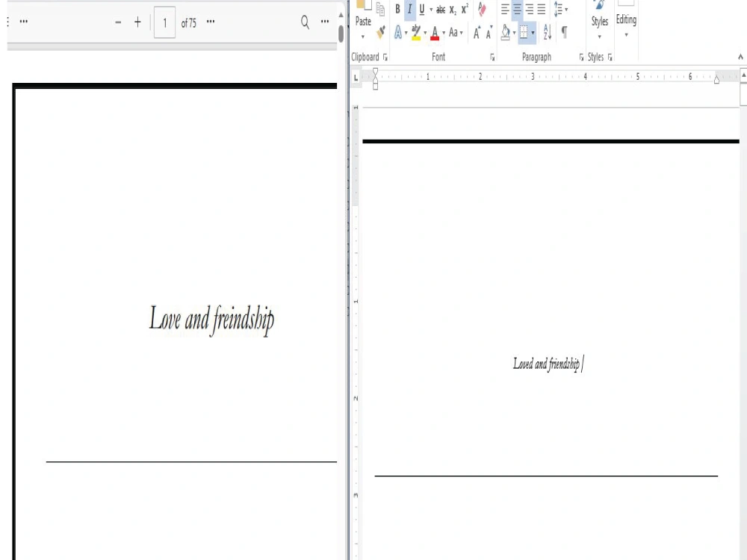The height and width of the screenshot is (560, 747).
Task: Open the Underline style dropdown arrow
Action: 431,10
